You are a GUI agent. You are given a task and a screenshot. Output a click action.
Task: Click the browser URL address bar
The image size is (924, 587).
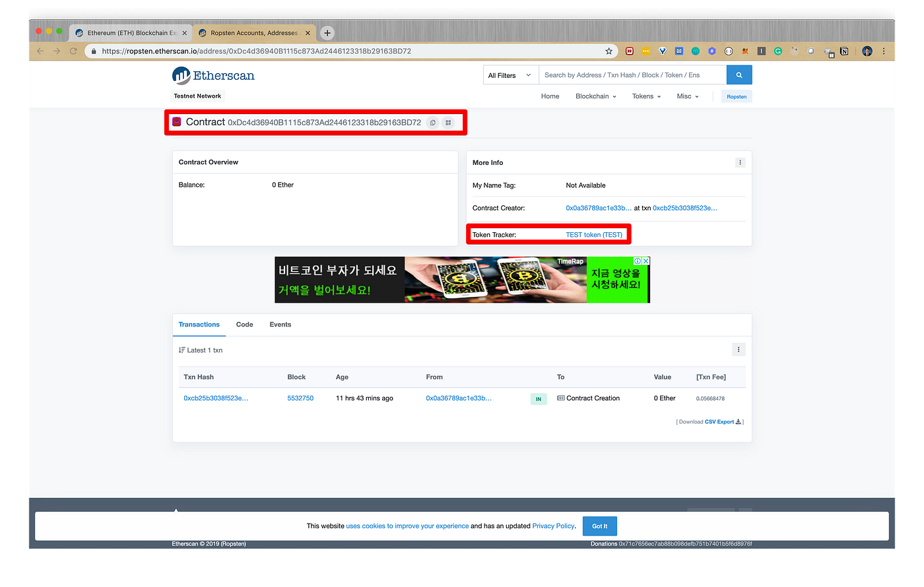350,51
